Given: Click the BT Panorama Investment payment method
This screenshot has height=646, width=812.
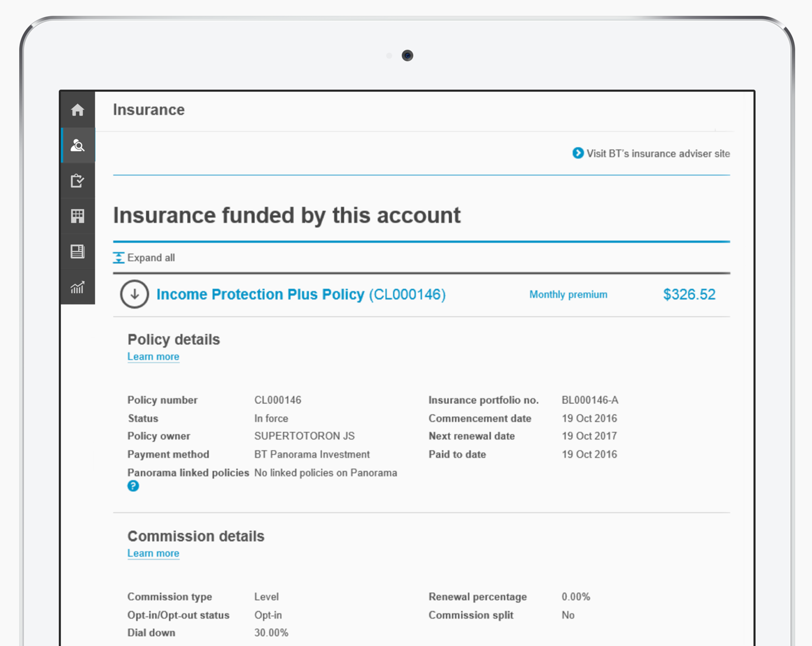Looking at the screenshot, I should [x=312, y=454].
